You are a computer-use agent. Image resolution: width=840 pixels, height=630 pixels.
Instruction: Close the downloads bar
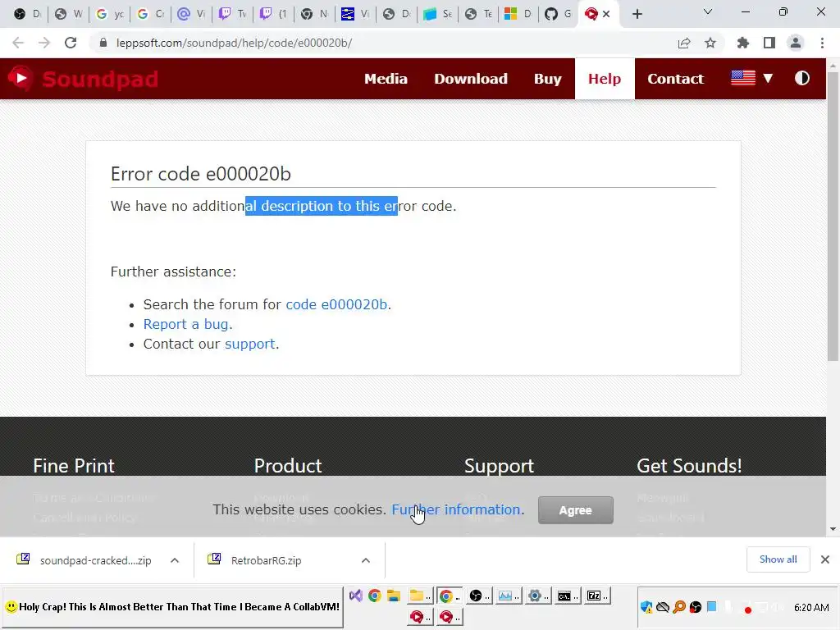825,559
